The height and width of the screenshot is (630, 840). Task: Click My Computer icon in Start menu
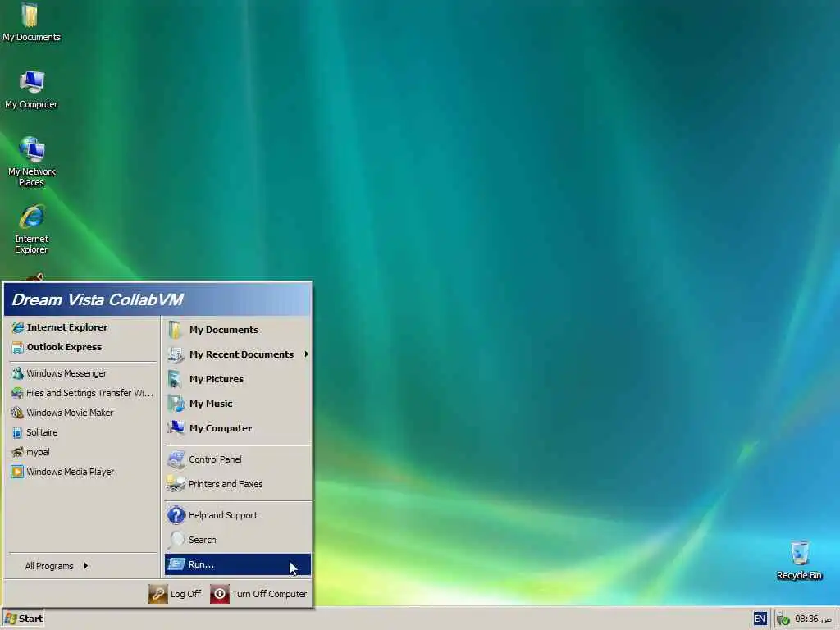click(x=176, y=428)
